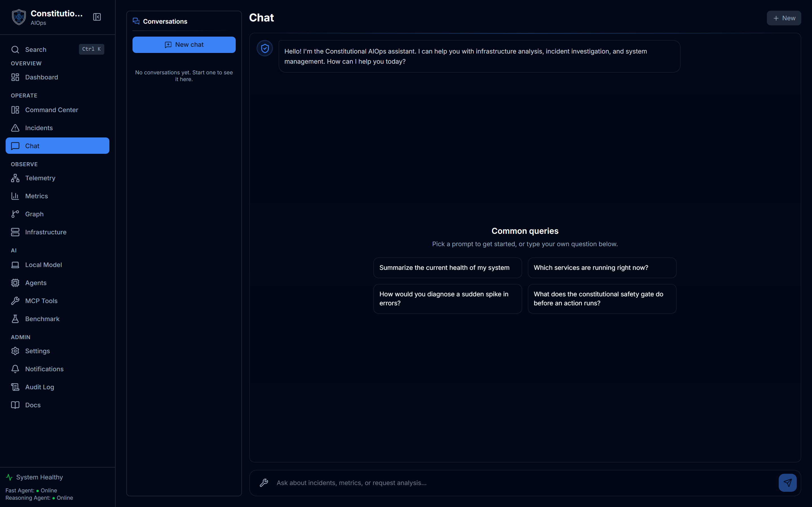Image resolution: width=812 pixels, height=507 pixels.
Task: Click the assistant shield avatar icon
Action: coord(265,49)
